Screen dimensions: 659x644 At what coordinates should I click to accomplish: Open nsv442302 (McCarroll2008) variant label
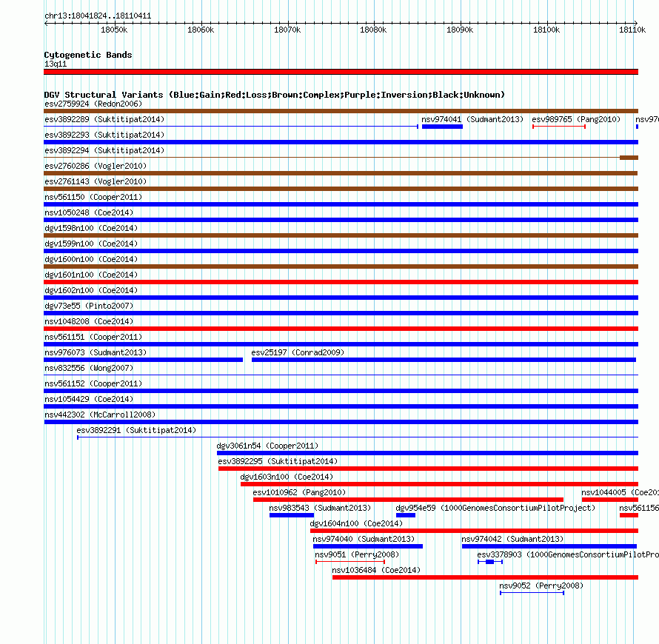point(100,415)
